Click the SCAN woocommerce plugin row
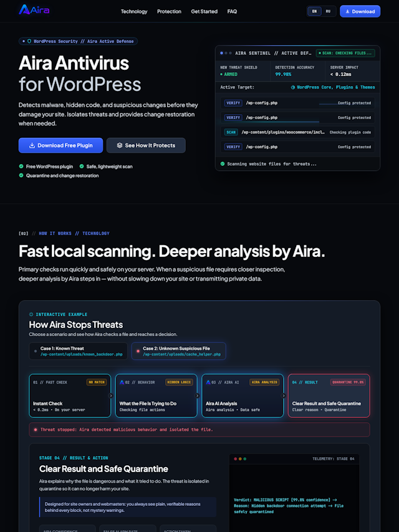The image size is (399, 532). [297, 132]
